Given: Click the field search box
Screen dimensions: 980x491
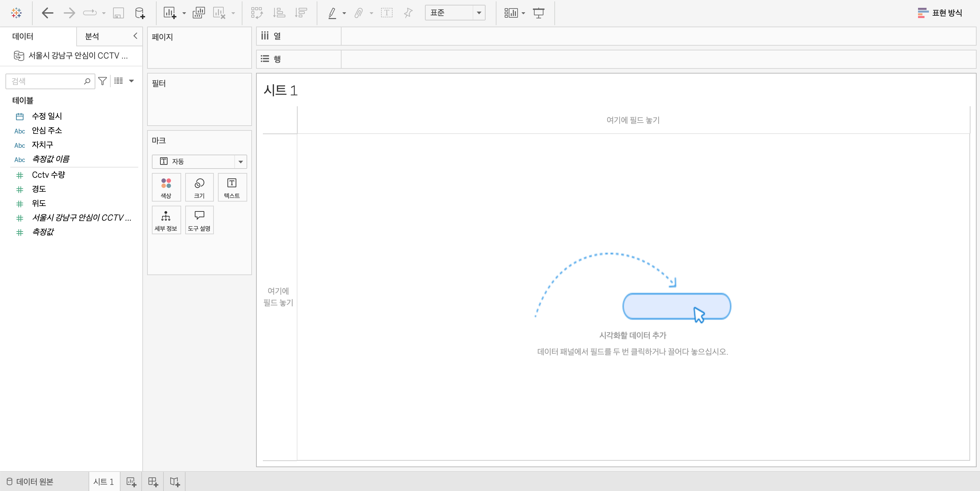Looking at the screenshot, I should 46,81.
